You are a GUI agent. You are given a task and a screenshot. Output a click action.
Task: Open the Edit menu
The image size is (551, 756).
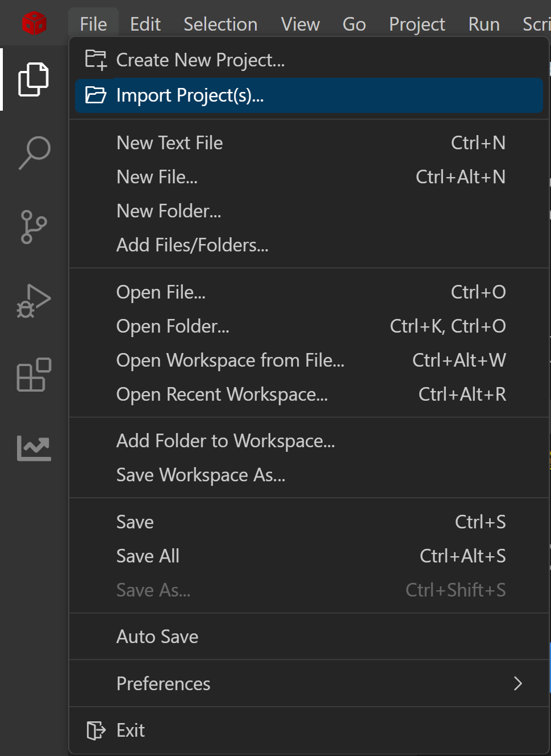pos(145,24)
